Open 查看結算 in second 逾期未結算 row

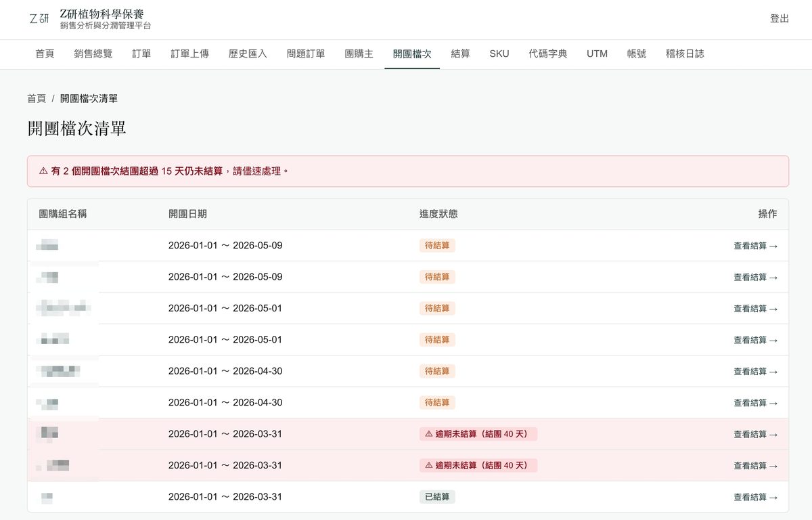click(756, 466)
